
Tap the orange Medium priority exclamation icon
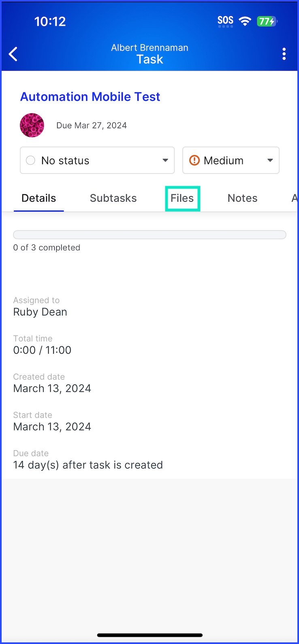pos(194,161)
